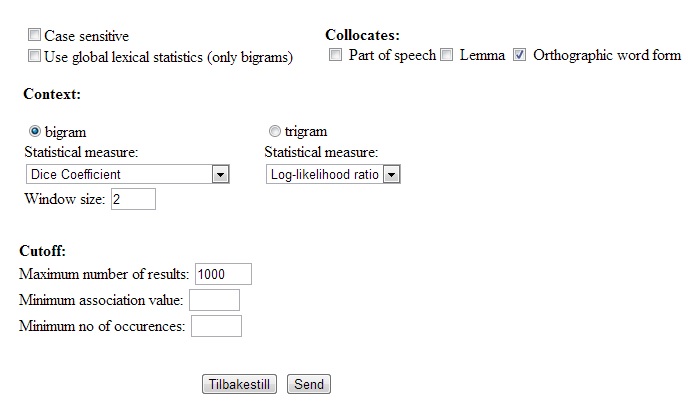The width and height of the screenshot is (695, 407).
Task: Select the bigram radio button
Action: (x=35, y=131)
